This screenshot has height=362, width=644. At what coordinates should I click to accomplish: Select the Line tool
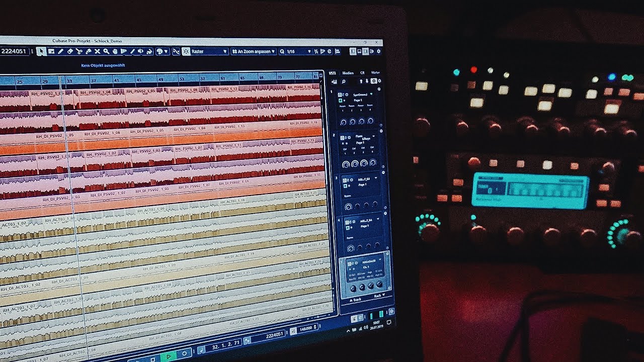point(132,51)
